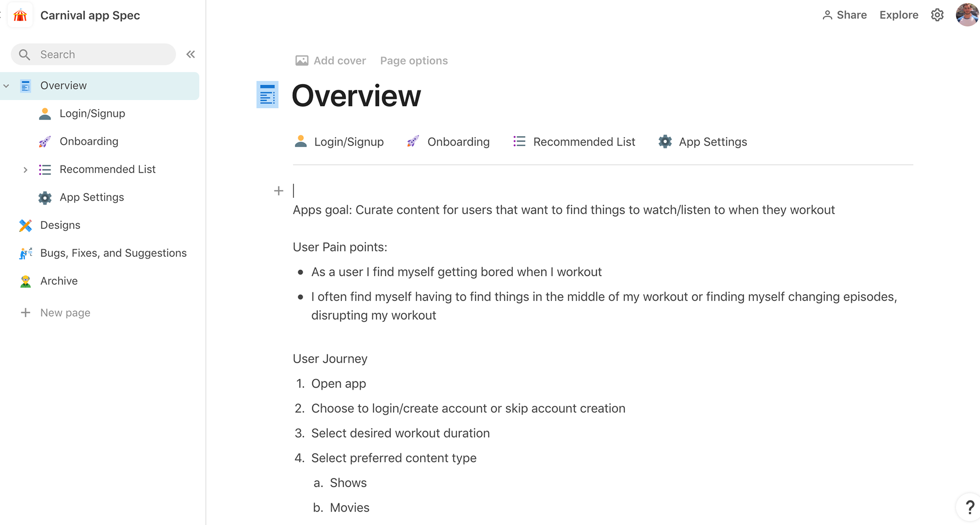Collapse the Overview tree item chevron
Image resolution: width=980 pixels, height=525 pixels.
pos(7,86)
